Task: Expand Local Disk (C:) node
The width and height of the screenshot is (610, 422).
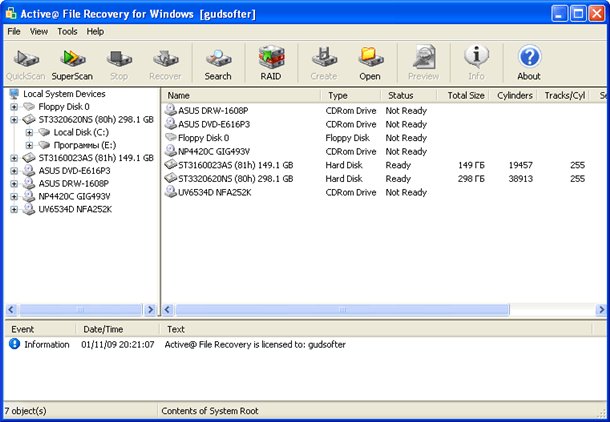Action: [x=29, y=132]
